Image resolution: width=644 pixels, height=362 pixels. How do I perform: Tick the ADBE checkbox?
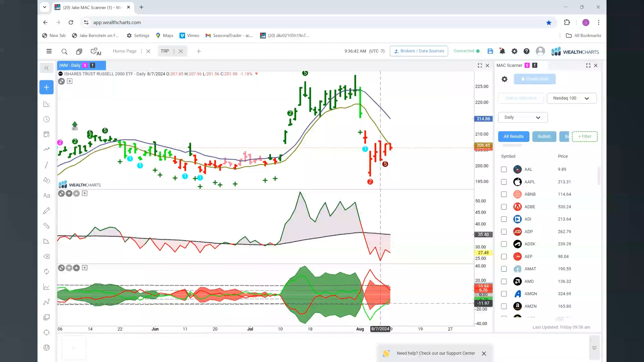click(504, 207)
